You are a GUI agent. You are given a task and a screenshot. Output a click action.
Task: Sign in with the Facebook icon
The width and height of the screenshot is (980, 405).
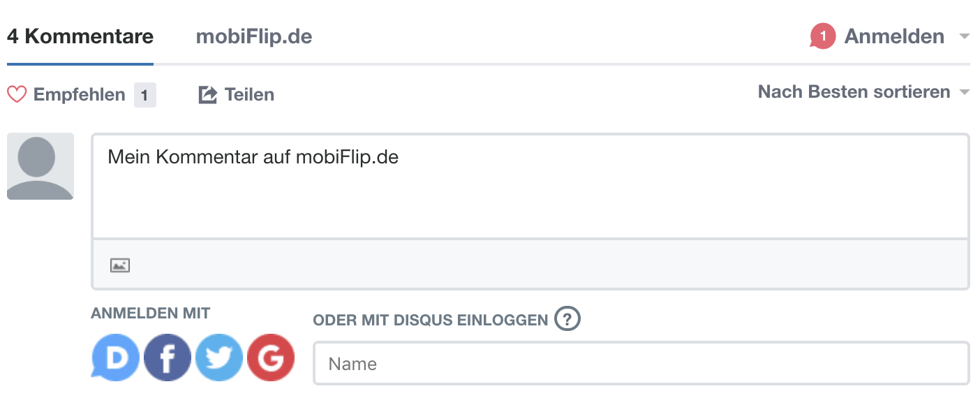coord(168,357)
